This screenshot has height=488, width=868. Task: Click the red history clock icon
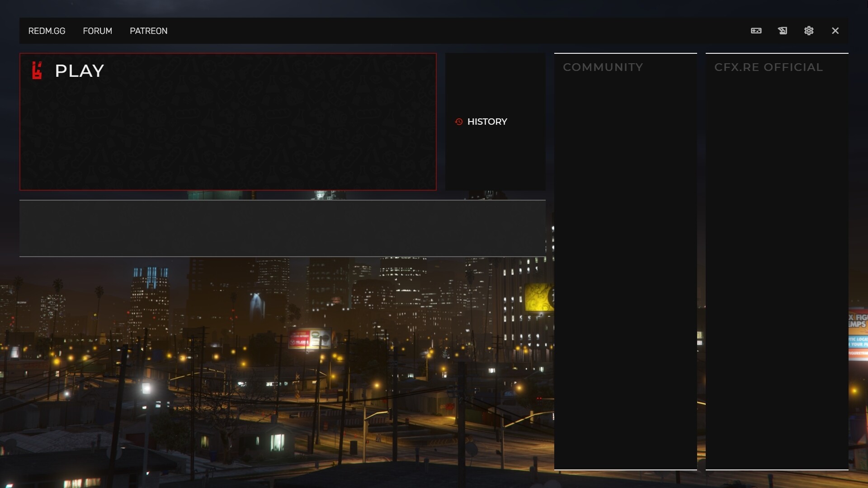(x=458, y=122)
